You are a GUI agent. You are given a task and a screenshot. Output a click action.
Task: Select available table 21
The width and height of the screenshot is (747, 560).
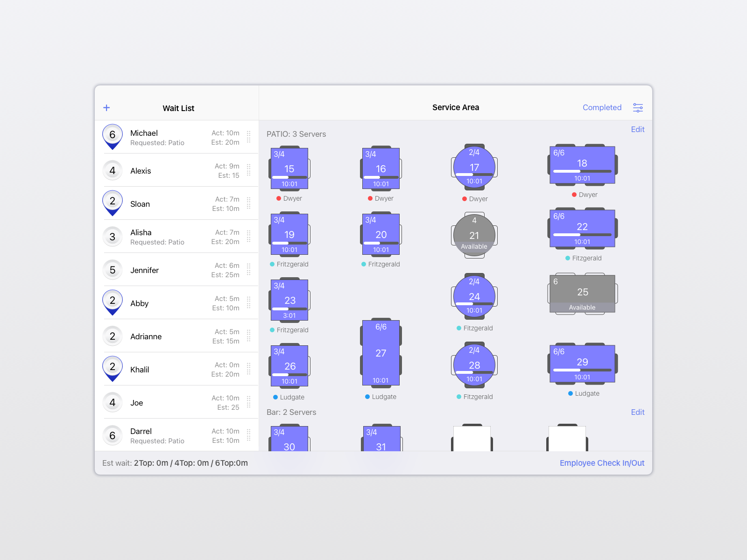tap(473, 234)
